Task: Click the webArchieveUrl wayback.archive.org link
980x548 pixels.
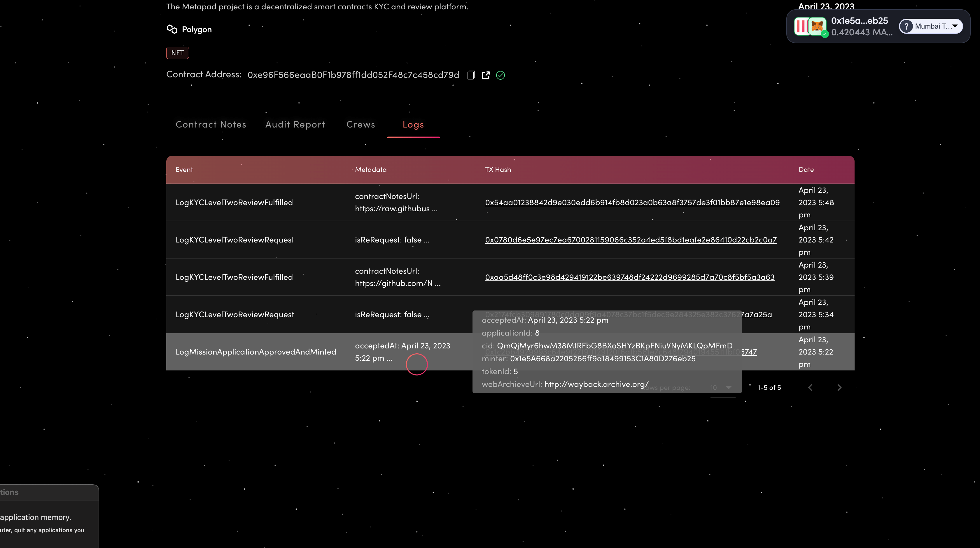Action: [x=596, y=384]
